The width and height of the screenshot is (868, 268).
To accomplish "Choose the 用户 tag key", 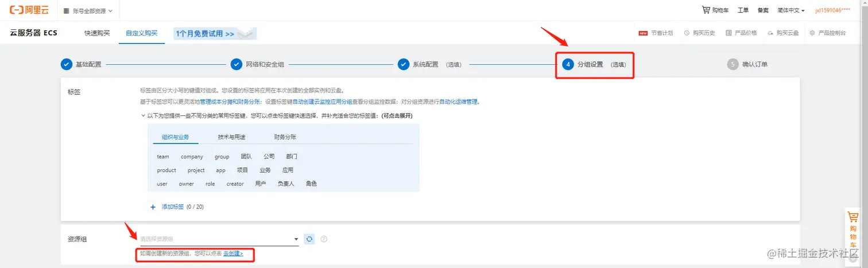I will coord(261,184).
